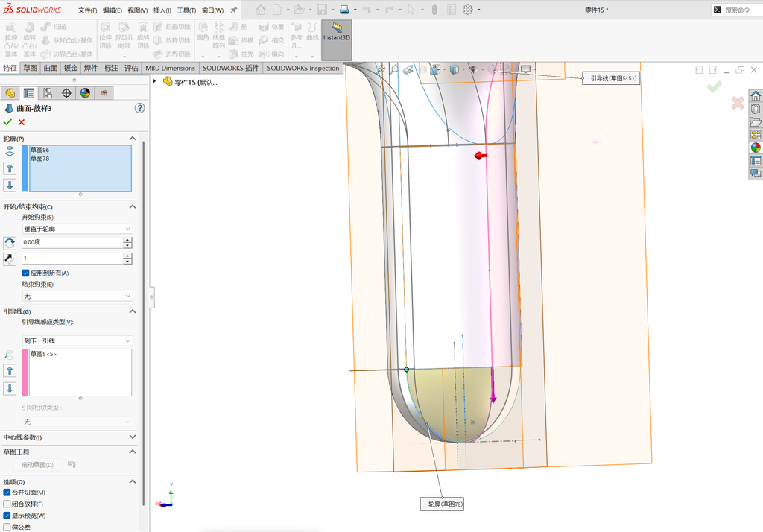This screenshot has width=763, height=532.
Task: Switch to the 评估 tab
Action: [131, 68]
